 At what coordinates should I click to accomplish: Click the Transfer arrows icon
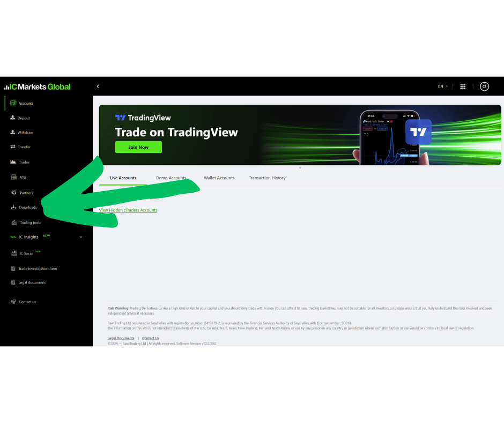(x=13, y=147)
